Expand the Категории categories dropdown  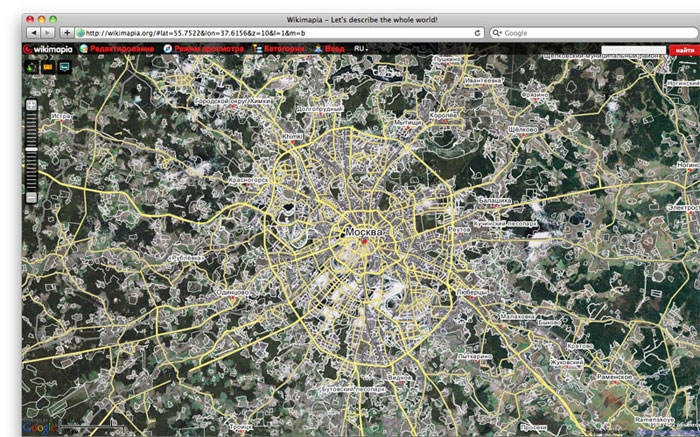(x=284, y=49)
